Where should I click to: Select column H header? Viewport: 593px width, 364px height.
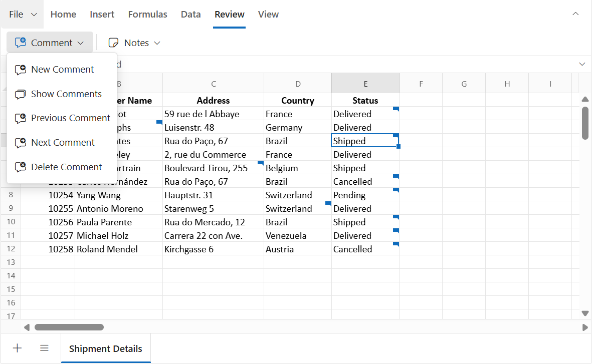(x=507, y=84)
